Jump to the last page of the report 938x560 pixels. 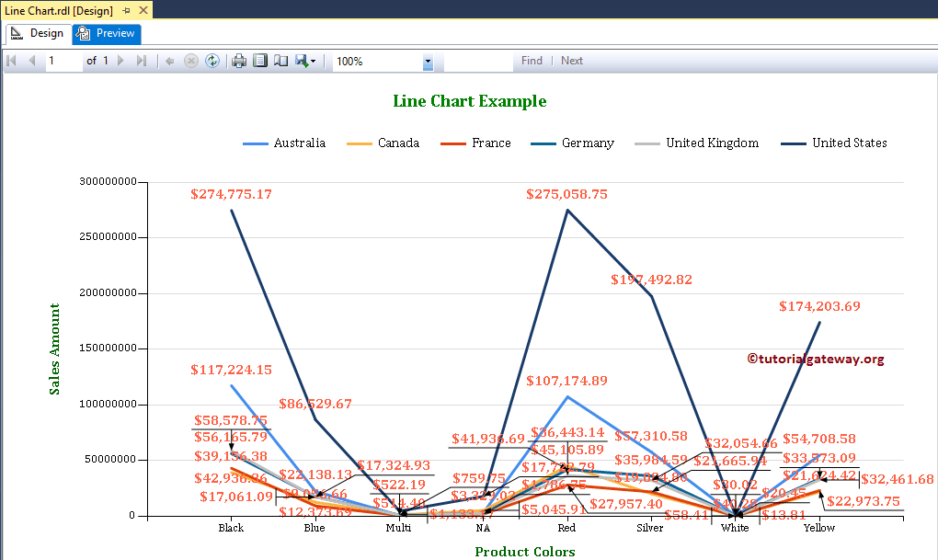tap(142, 61)
